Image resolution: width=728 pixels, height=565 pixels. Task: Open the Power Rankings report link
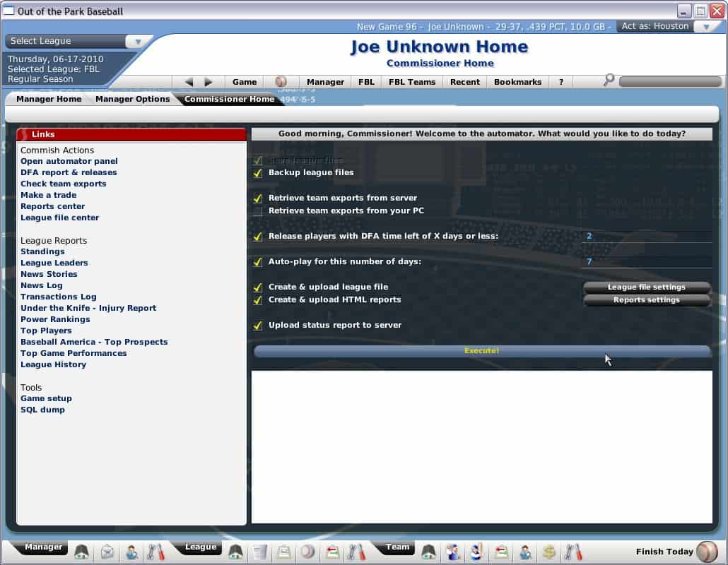coord(55,319)
